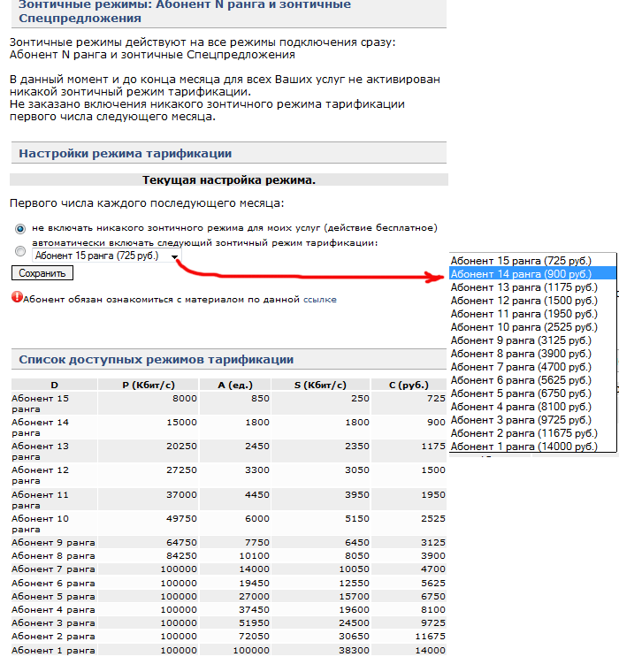The height and width of the screenshot is (672, 619).
Task: Click 'Абонент 4 ранга' table row label
Action: tap(55, 609)
